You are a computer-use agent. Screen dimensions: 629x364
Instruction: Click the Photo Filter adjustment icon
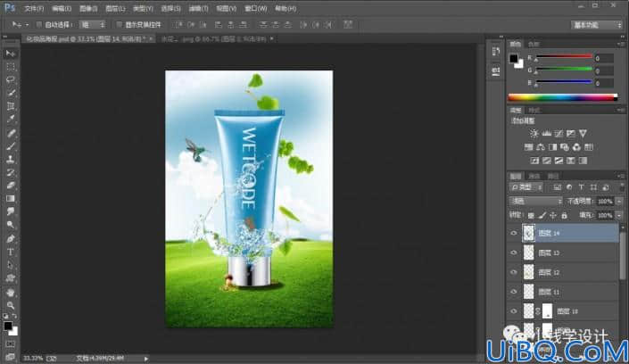(565, 147)
